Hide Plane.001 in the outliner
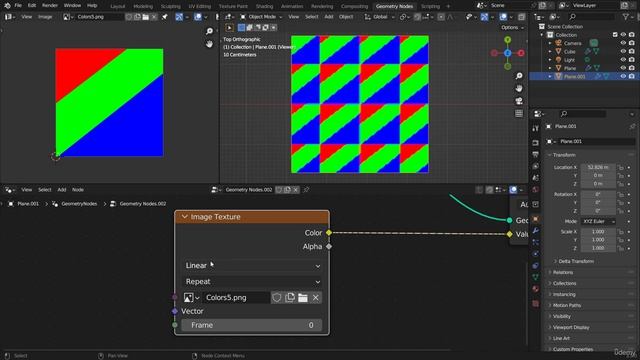 coord(623,76)
